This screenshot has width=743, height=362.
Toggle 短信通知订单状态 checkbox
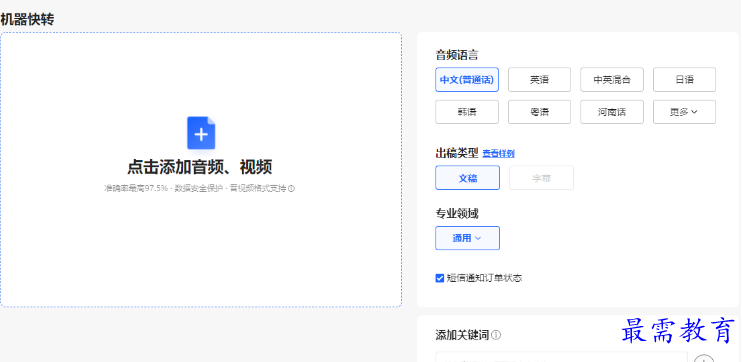coord(440,278)
